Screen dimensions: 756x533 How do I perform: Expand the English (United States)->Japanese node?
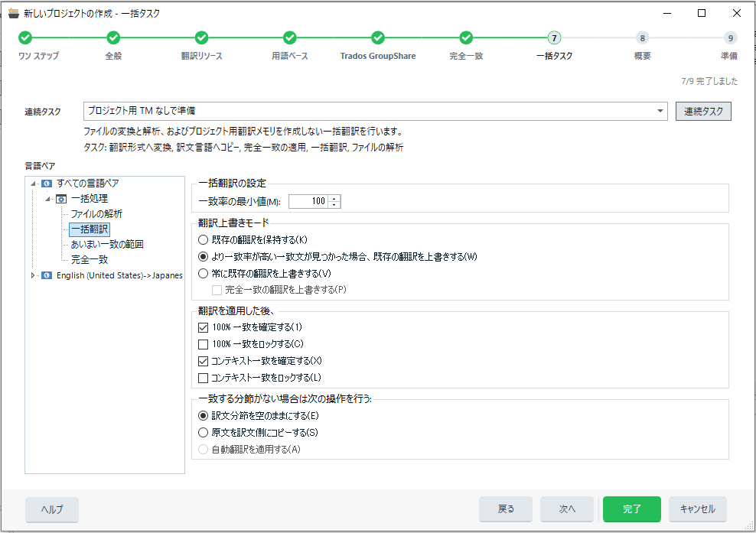click(x=32, y=275)
